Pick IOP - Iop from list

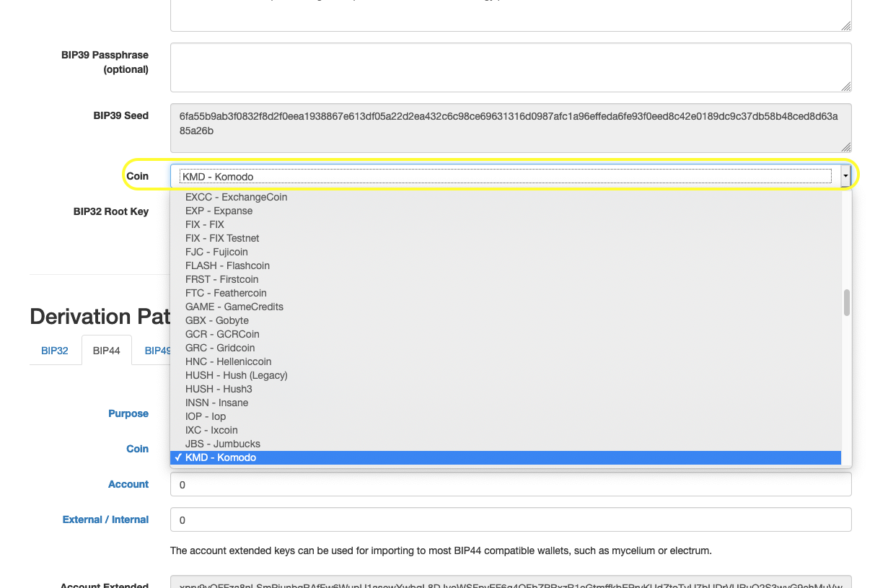(506, 416)
